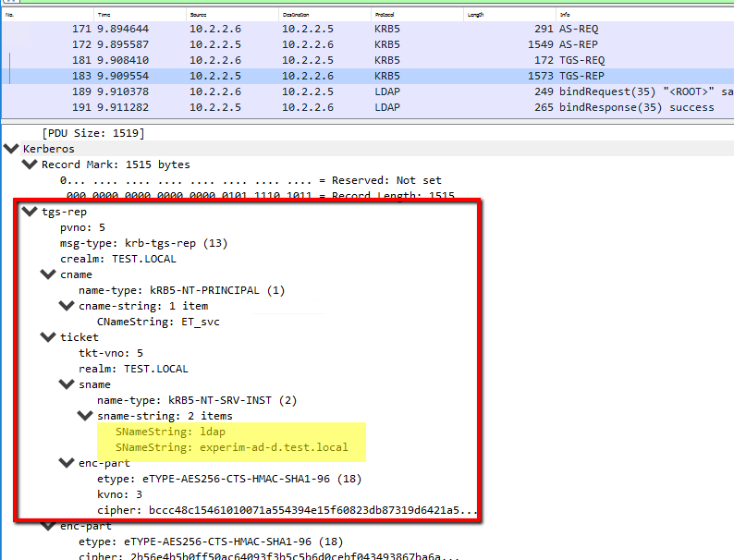Select the SNameString experim-ad-d.test.local field
This screenshot has height=560, width=734.
(231, 447)
